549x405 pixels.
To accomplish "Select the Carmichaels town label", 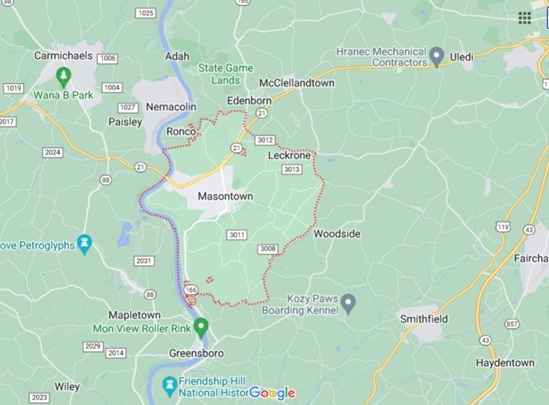I will point(63,56).
